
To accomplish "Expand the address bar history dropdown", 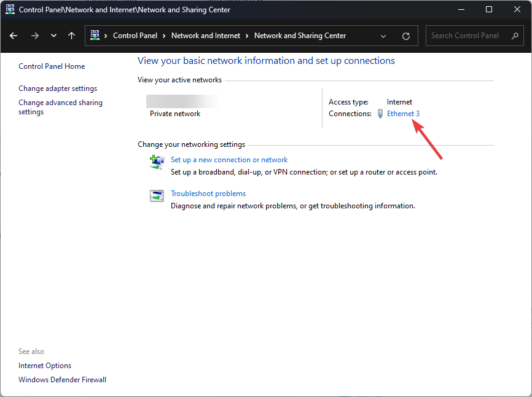I will tap(383, 36).
